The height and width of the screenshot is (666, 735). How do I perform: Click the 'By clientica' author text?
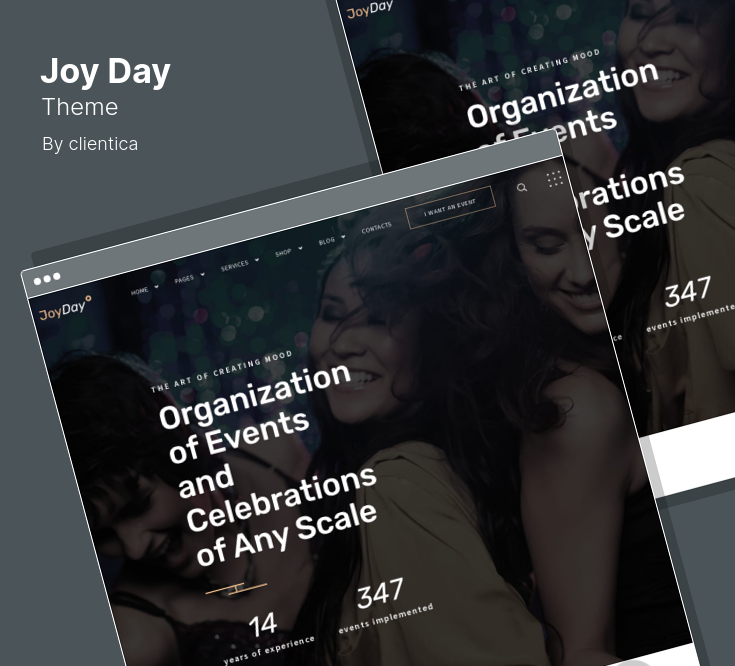90,144
